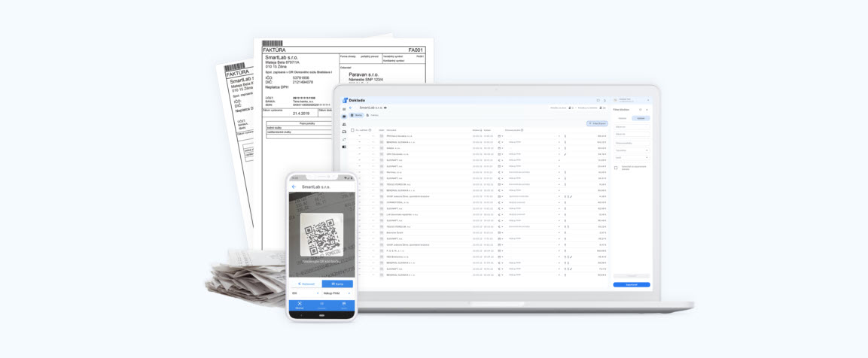Open the notifications bell icon in header
The width and height of the screenshot is (868, 358).
[605, 100]
